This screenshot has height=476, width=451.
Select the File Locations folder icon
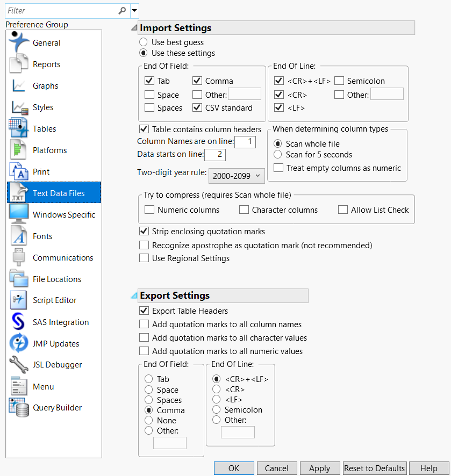click(19, 278)
